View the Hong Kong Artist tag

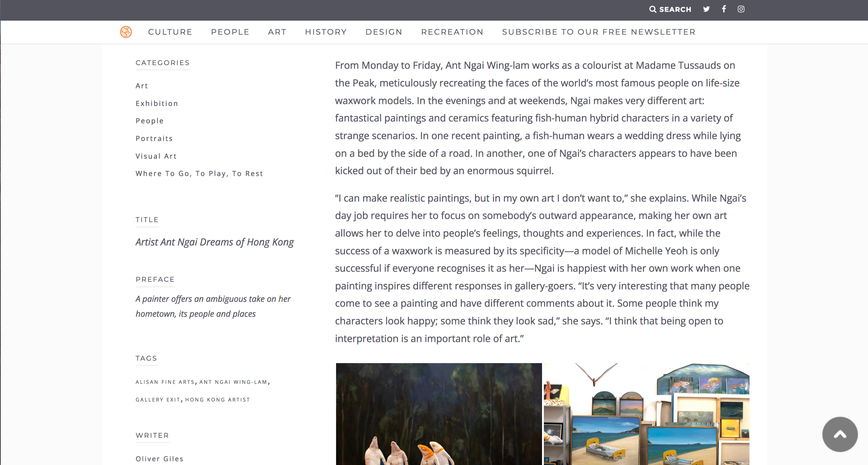point(218,399)
